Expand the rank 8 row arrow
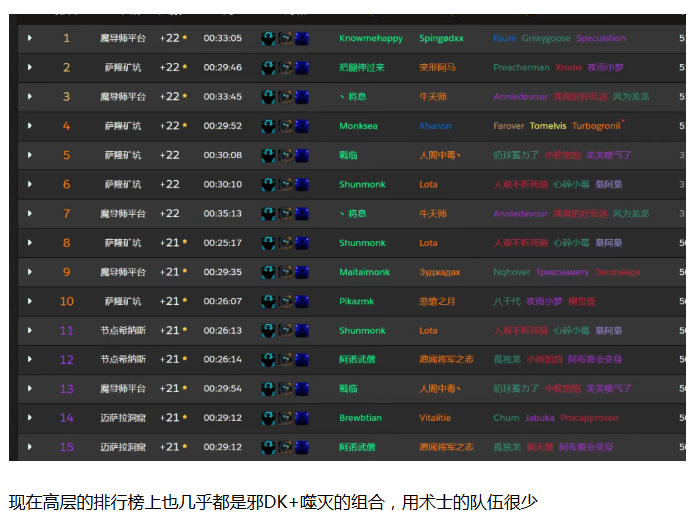This screenshot has height=532, width=691. (x=30, y=243)
